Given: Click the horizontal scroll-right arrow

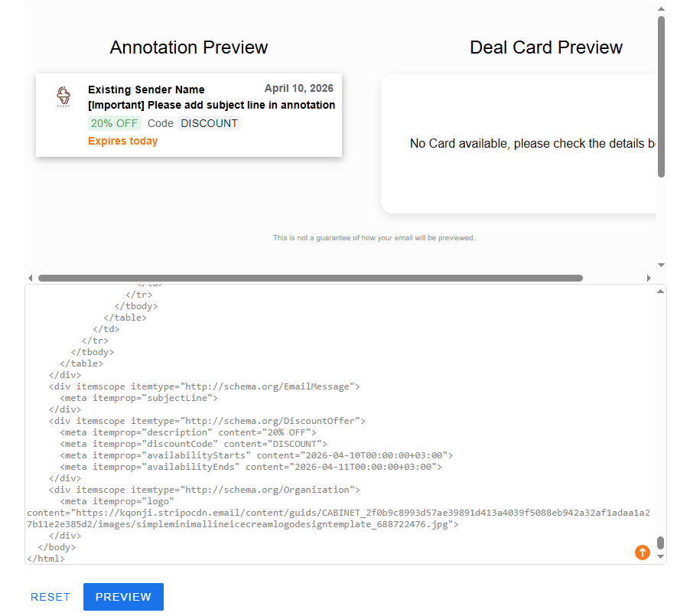Looking at the screenshot, I should [649, 278].
